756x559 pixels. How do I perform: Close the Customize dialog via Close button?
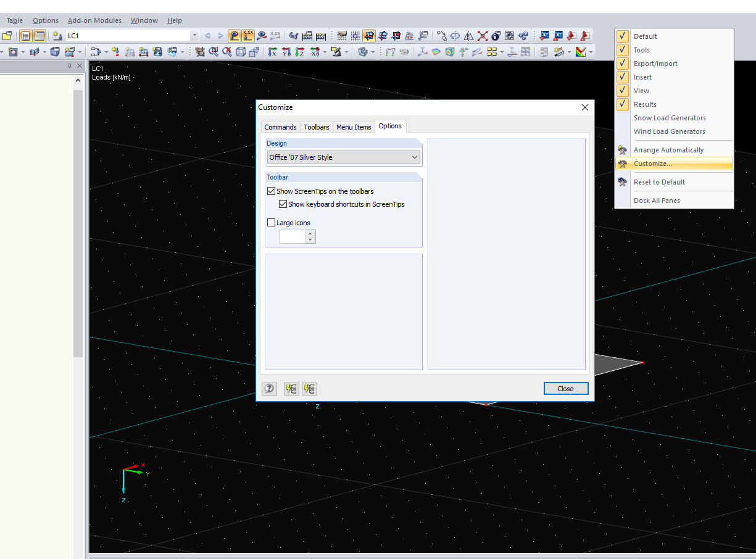click(x=565, y=389)
